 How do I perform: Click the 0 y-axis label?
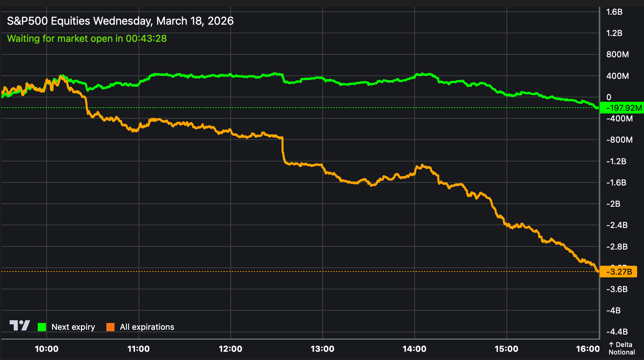(609, 97)
